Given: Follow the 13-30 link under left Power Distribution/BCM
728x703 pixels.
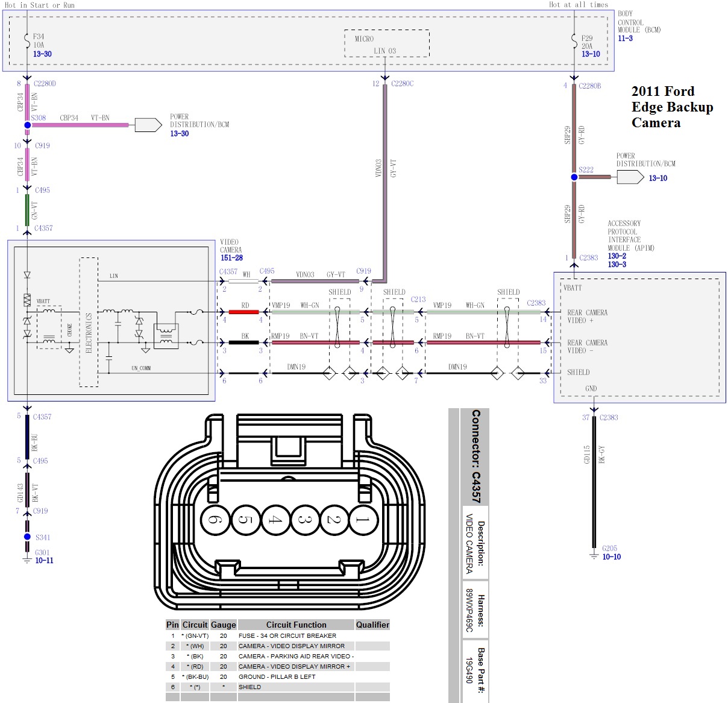Looking at the screenshot, I should click(180, 134).
